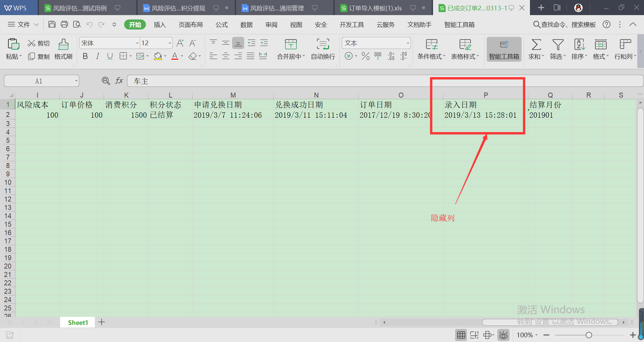
Task: Enable Wrap Text 自动换行
Action: [323, 49]
